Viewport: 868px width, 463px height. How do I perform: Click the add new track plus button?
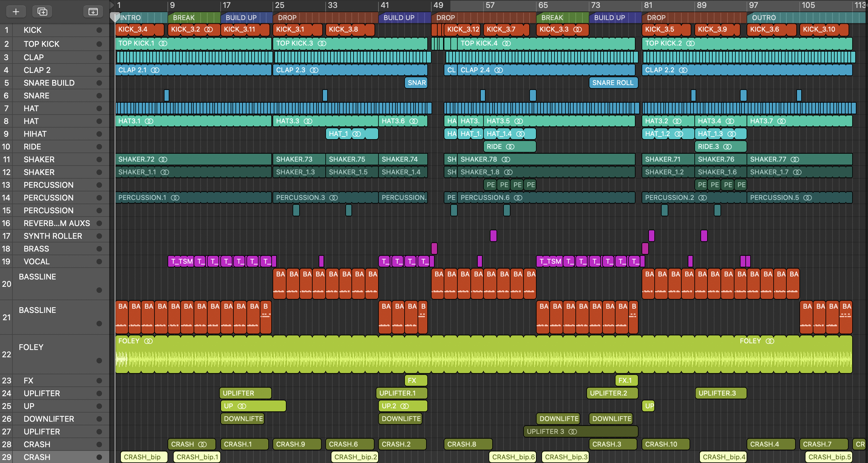pos(15,12)
